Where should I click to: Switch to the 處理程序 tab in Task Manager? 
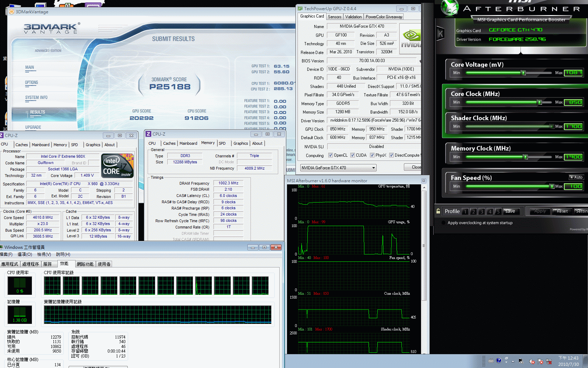[30, 264]
